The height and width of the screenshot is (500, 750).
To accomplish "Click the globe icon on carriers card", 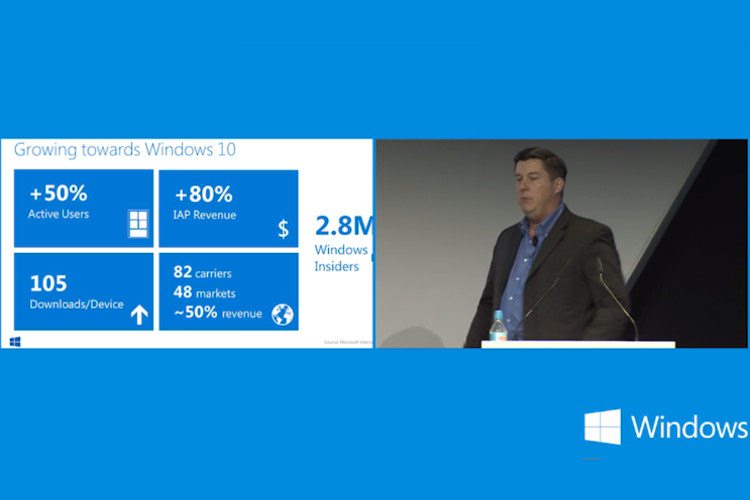I will tap(282, 314).
